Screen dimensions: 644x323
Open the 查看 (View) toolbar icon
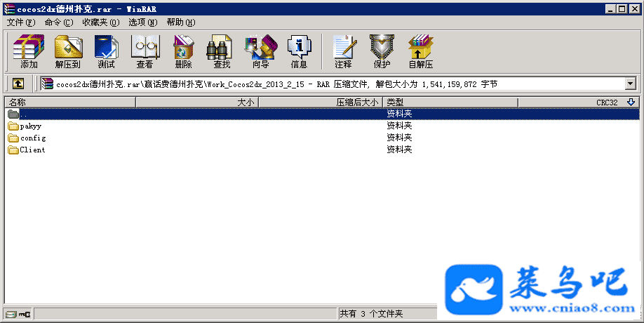(145, 52)
